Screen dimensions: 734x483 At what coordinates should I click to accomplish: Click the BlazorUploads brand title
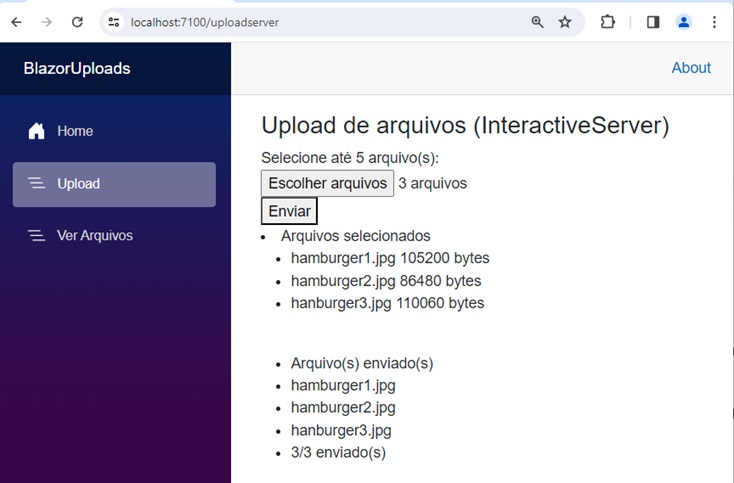pyautogui.click(x=77, y=69)
